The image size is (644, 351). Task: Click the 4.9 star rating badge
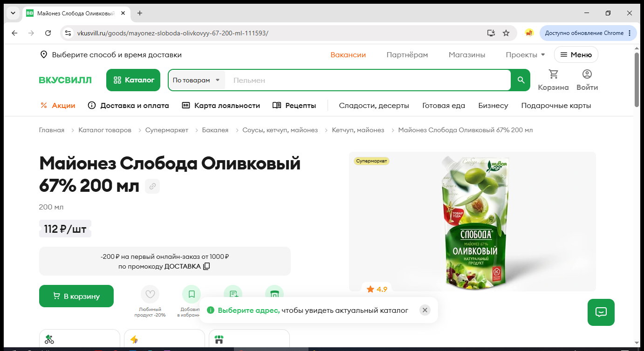pos(377,289)
